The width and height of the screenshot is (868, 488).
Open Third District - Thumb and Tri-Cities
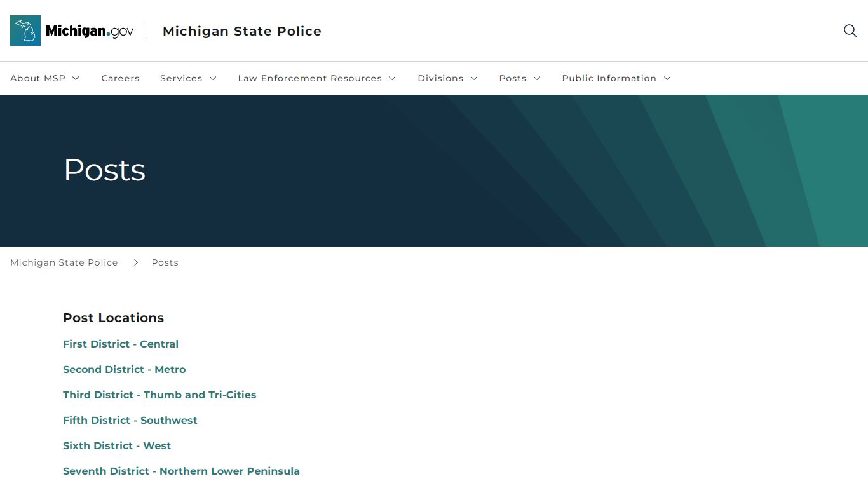[x=159, y=395]
